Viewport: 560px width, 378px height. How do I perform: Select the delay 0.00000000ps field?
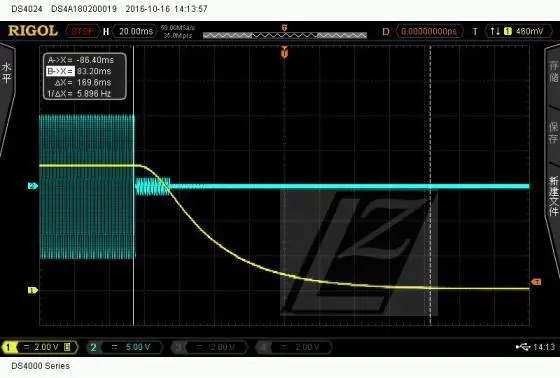tap(430, 31)
